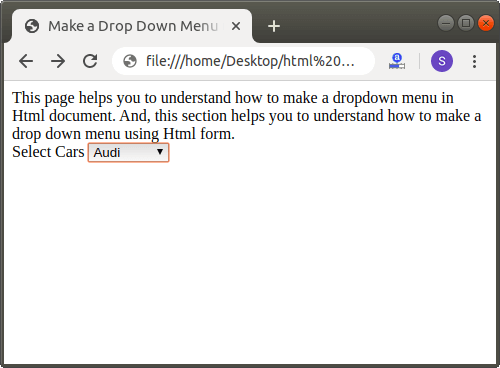Click the address bar showing file:///home/Desktop
Viewport: 500px width, 368px height.
244,61
